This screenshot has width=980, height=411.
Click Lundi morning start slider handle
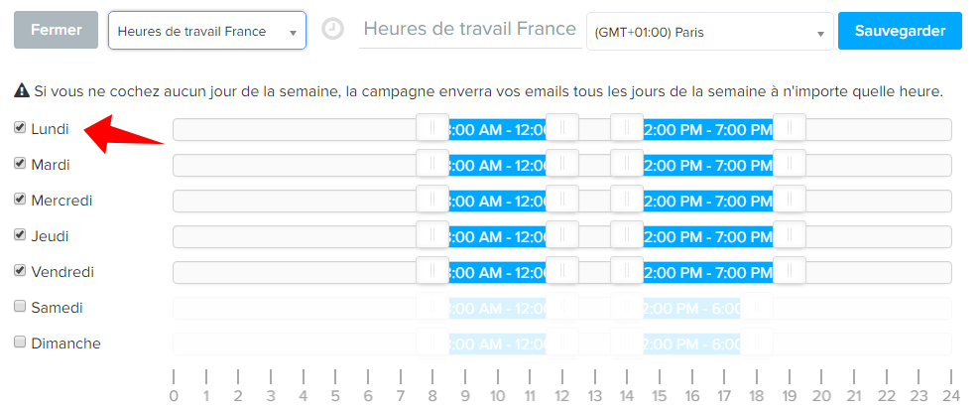click(432, 128)
